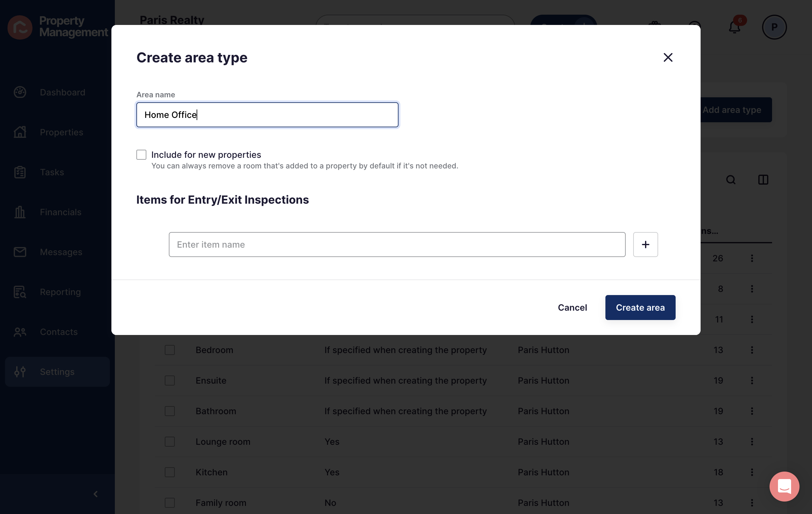
Task: Open more options for Family room row
Action: tap(752, 502)
